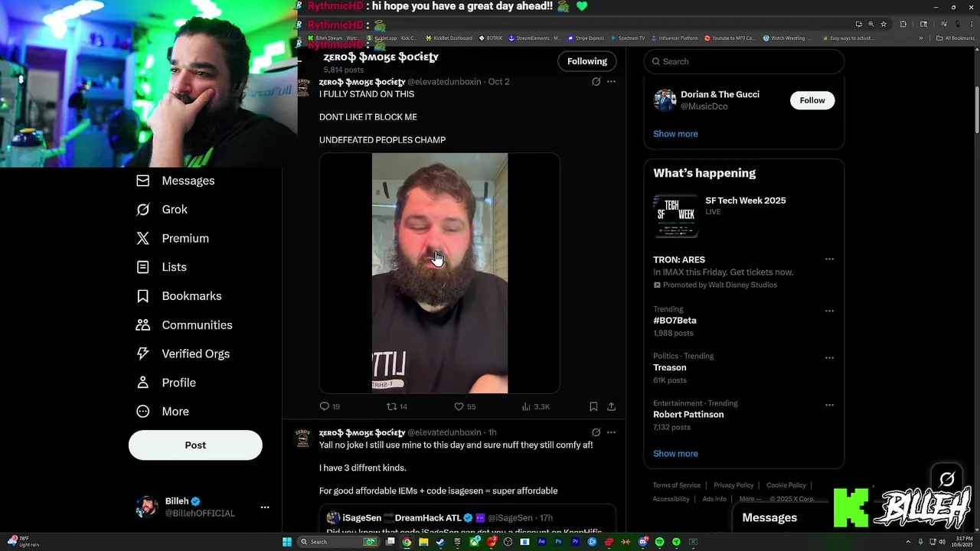Open more options for Robert Pattinson trend

click(829, 405)
